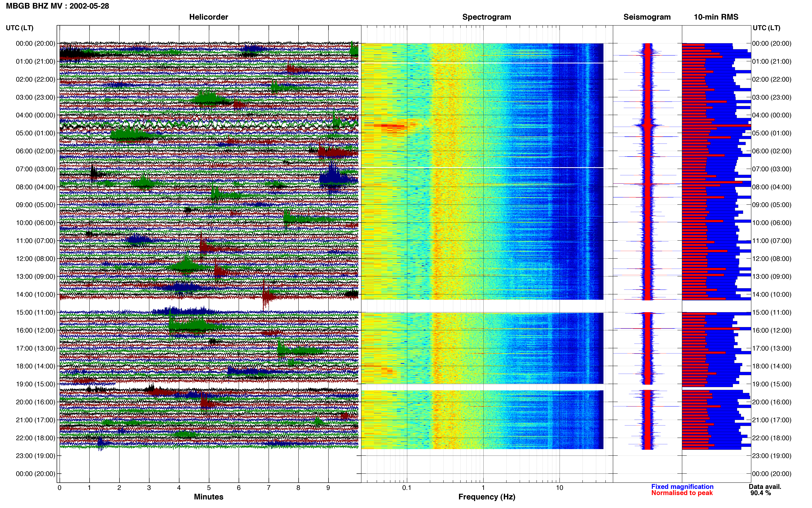Click the left '08:00 (04:00)' time label
Viewport: 812px width, 508px height.
[36, 187]
